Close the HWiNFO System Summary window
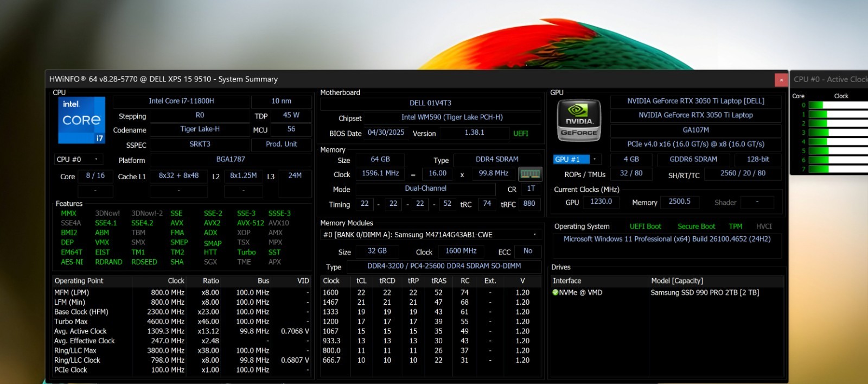Image resolution: width=868 pixels, height=384 pixels. click(x=781, y=79)
